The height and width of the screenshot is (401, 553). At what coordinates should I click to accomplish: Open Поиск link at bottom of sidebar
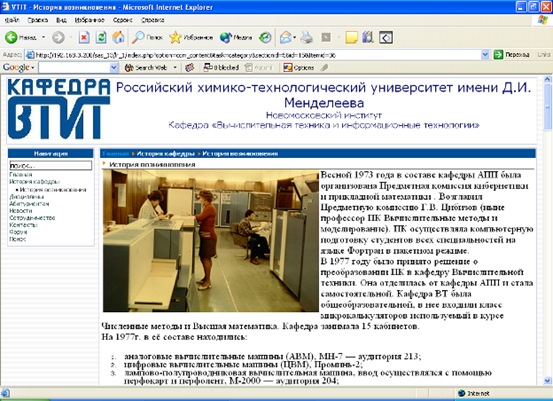tap(18, 239)
